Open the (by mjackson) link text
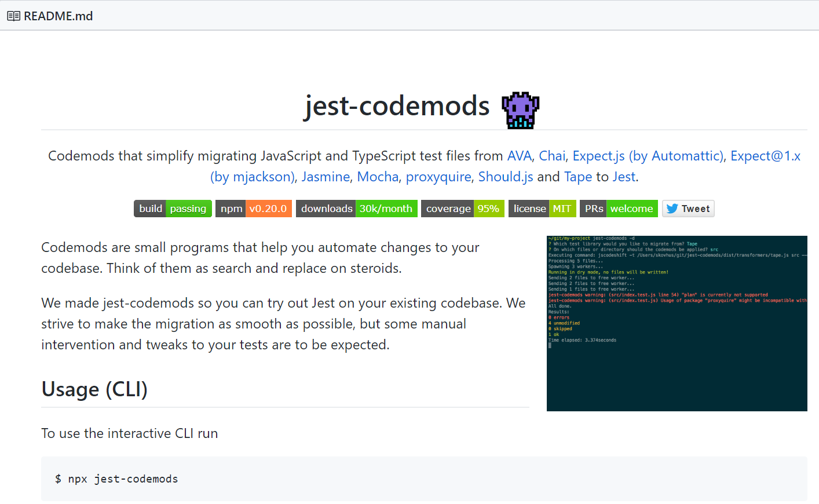The width and height of the screenshot is (819, 504). (x=253, y=177)
